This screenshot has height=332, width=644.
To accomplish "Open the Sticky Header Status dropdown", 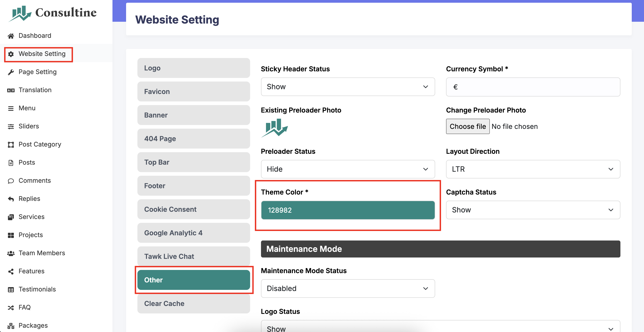I will (x=347, y=87).
